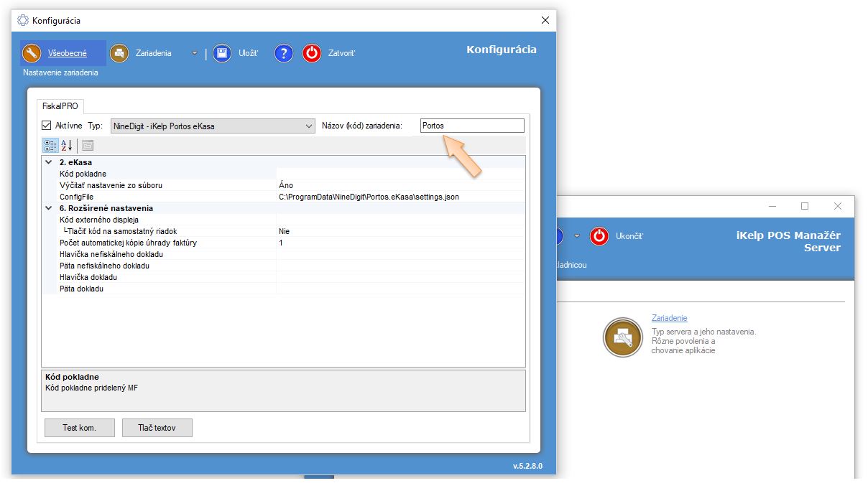Sort properties alphabetically with A-Z icon
The width and height of the screenshot is (868, 491).
[x=66, y=145]
